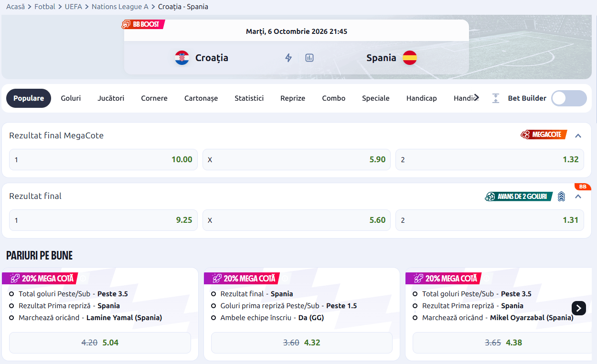
Task: Click the MegaCote promo badge
Action: coord(544,135)
